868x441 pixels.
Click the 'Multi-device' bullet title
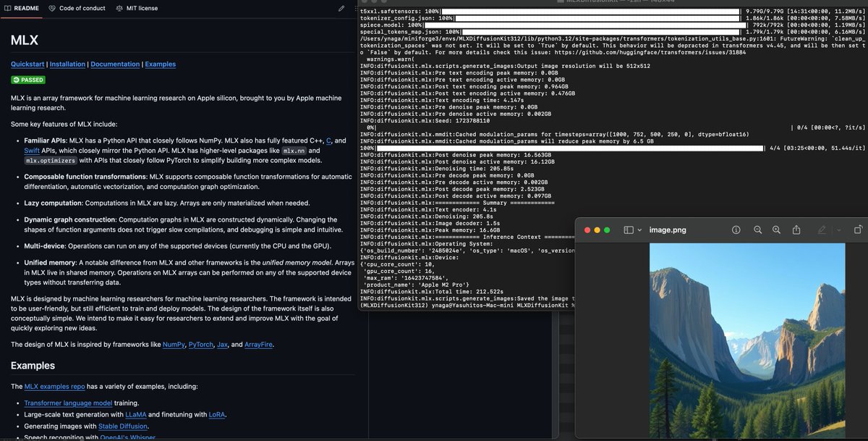click(x=44, y=246)
